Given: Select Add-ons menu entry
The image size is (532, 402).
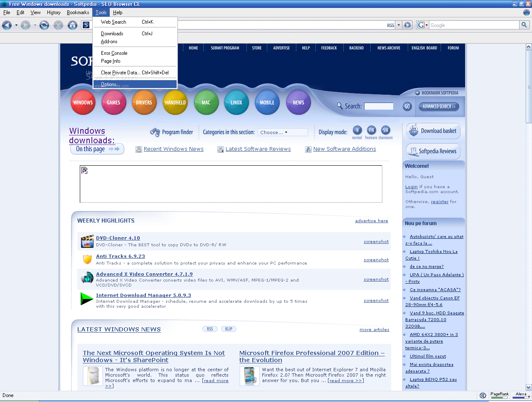Looking at the screenshot, I should 135,42.
